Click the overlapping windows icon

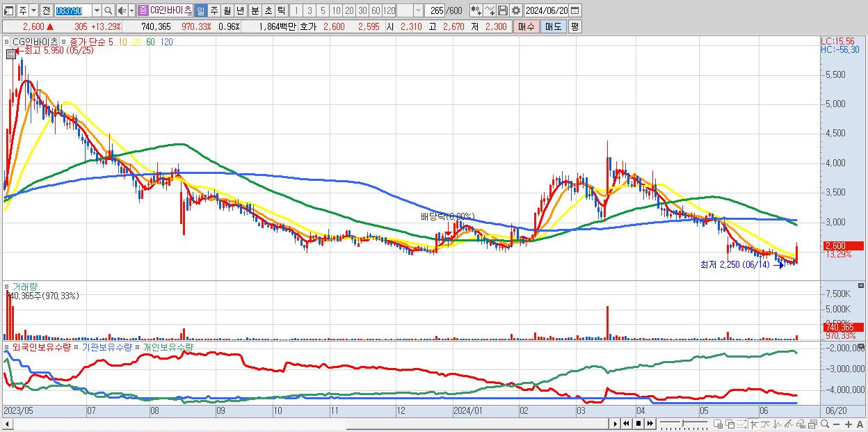point(730,424)
